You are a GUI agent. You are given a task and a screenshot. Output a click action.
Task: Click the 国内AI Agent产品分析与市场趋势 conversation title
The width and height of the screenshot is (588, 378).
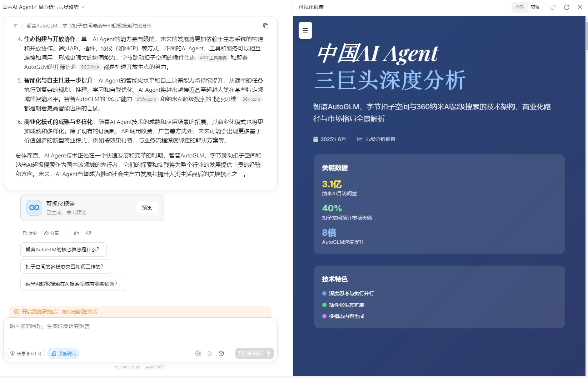40,7
